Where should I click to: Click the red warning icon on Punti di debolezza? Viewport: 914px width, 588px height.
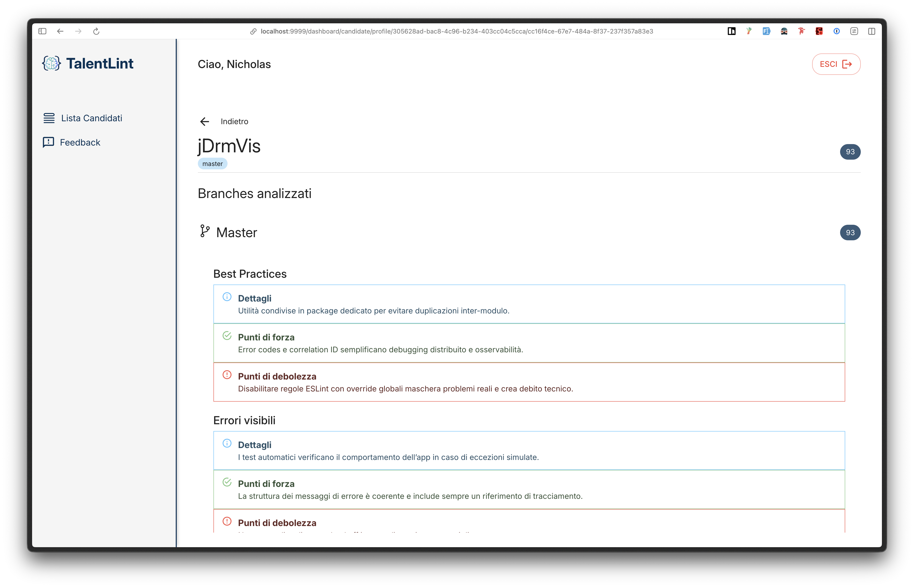point(227,375)
